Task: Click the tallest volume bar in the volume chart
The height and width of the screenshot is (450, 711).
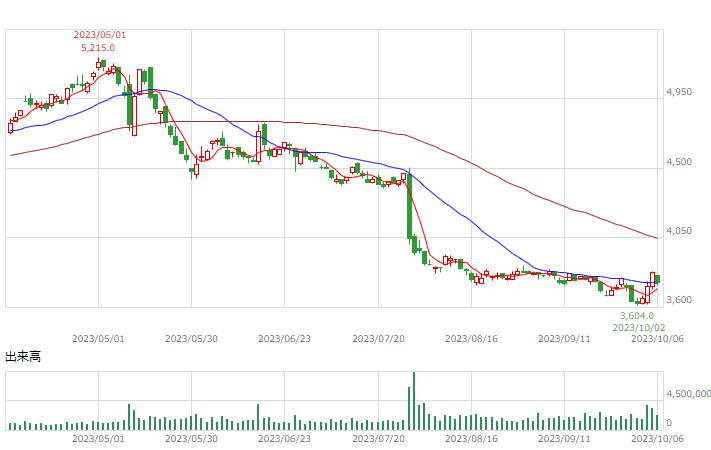Action: point(414,401)
